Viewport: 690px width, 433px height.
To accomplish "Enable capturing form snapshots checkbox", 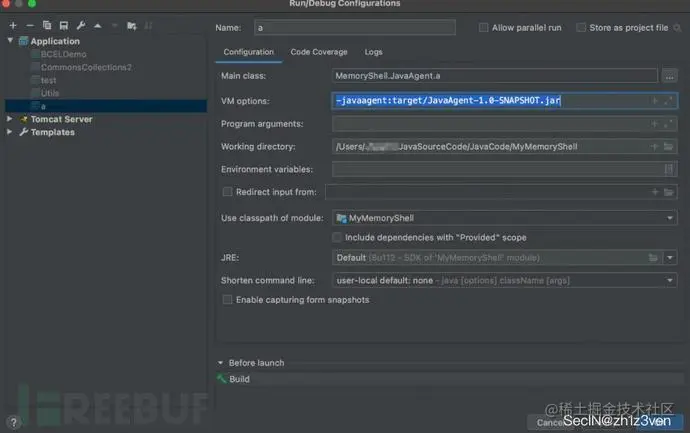I will 227,300.
